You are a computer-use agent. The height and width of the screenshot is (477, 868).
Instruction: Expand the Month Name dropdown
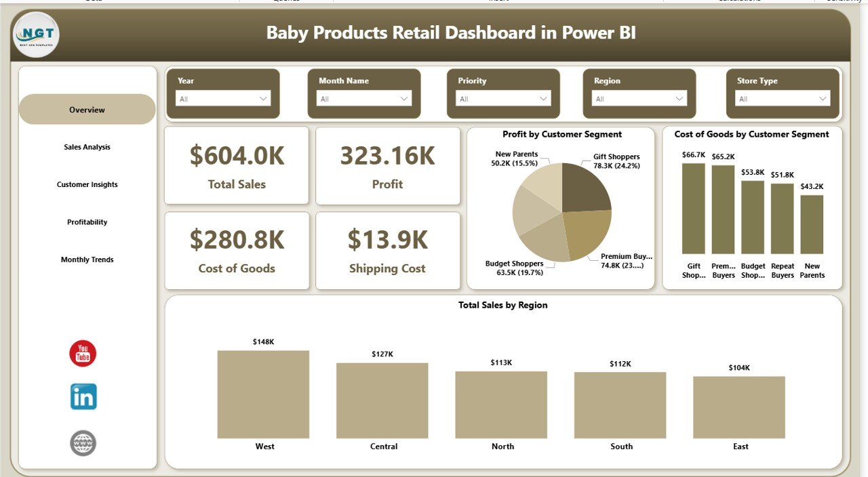tap(405, 98)
